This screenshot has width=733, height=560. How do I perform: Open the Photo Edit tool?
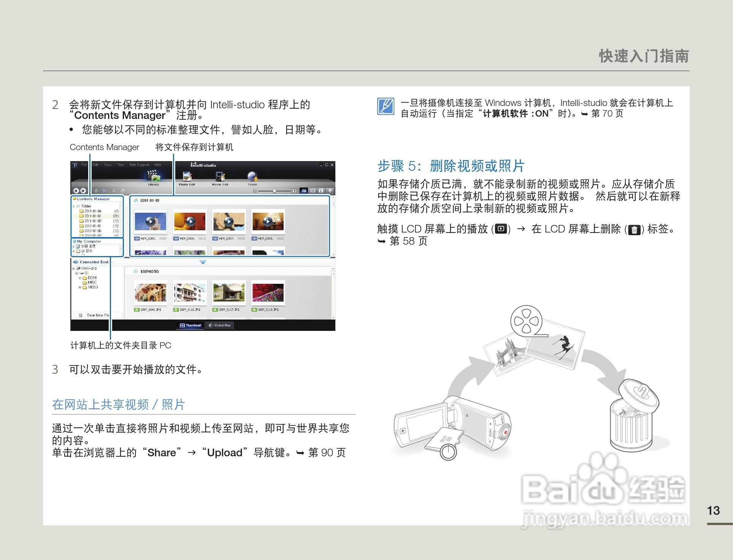187,176
